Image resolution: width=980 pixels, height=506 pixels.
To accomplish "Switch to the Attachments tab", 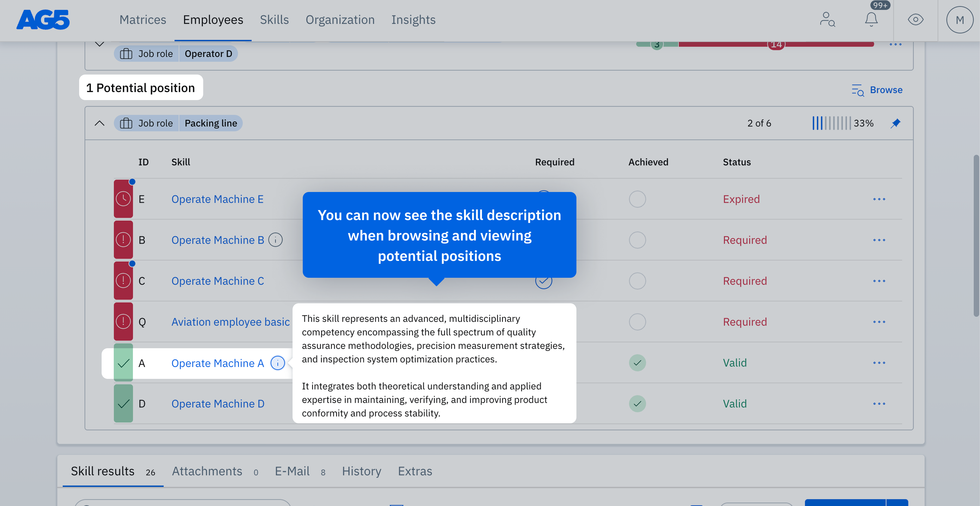I will pos(207,471).
